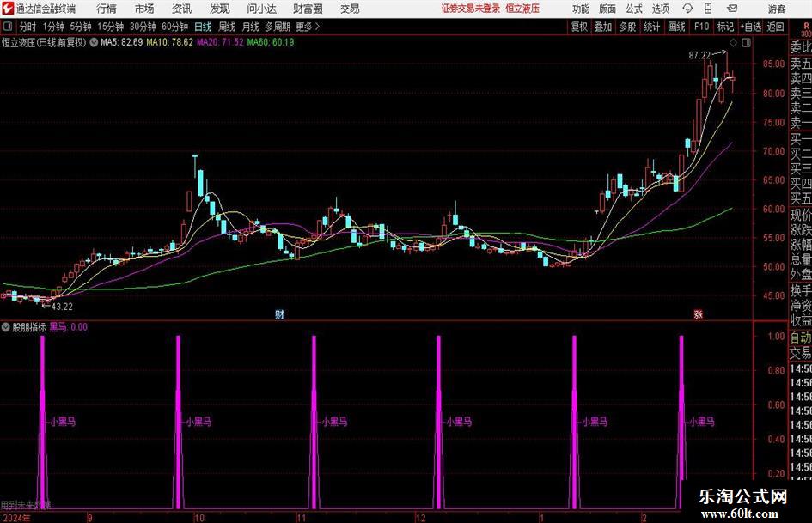Click the 复权 toolbar button
The width and height of the screenshot is (812, 523).
coord(579,27)
